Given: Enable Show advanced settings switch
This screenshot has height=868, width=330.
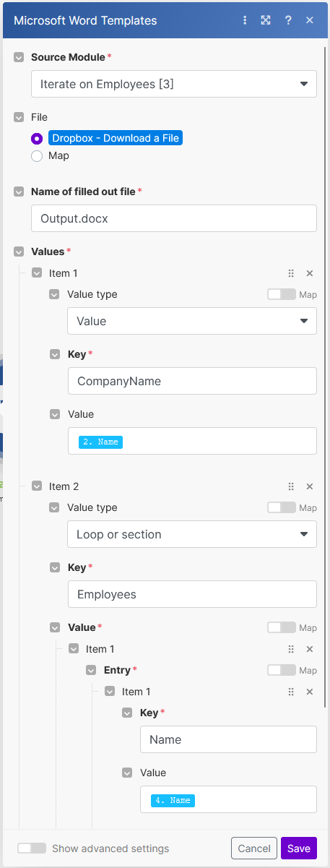Looking at the screenshot, I should [x=32, y=848].
